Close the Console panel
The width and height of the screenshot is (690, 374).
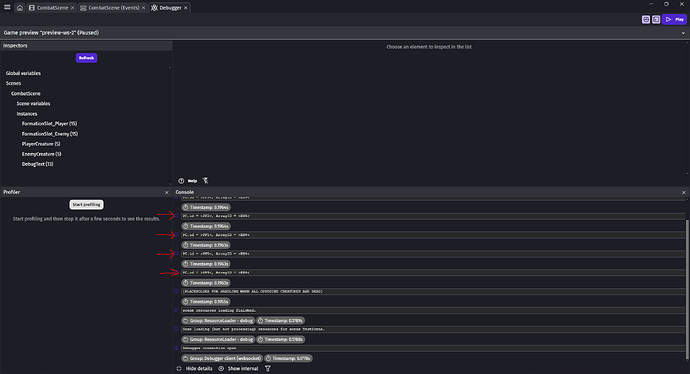(683, 192)
